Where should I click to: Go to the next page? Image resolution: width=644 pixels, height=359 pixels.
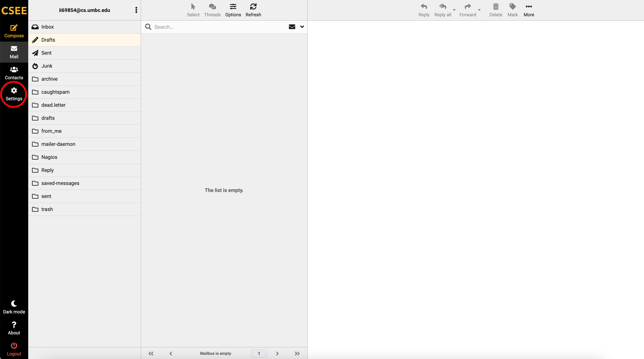coord(277,354)
